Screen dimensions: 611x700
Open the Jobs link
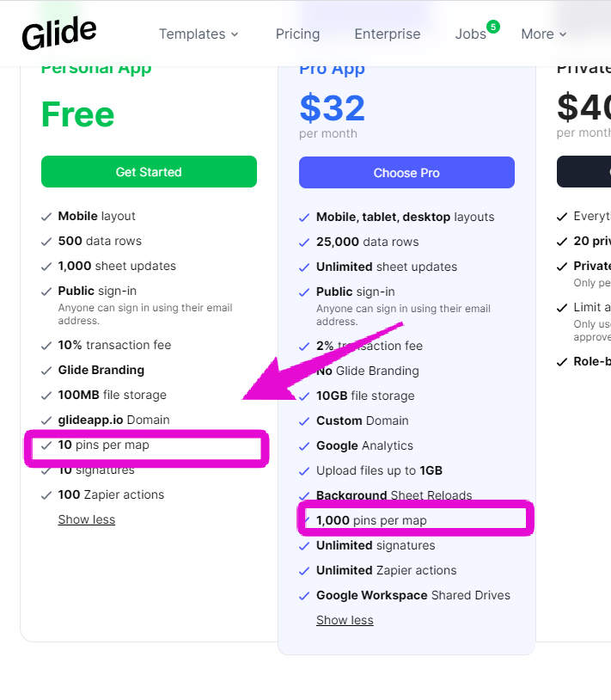[x=470, y=34]
